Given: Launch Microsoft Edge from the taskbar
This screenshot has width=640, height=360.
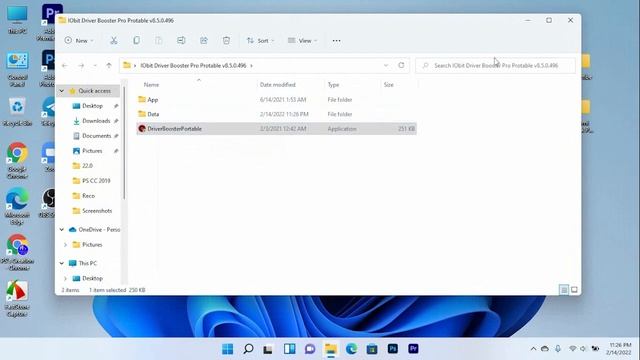Looking at the screenshot, I should [x=351, y=349].
